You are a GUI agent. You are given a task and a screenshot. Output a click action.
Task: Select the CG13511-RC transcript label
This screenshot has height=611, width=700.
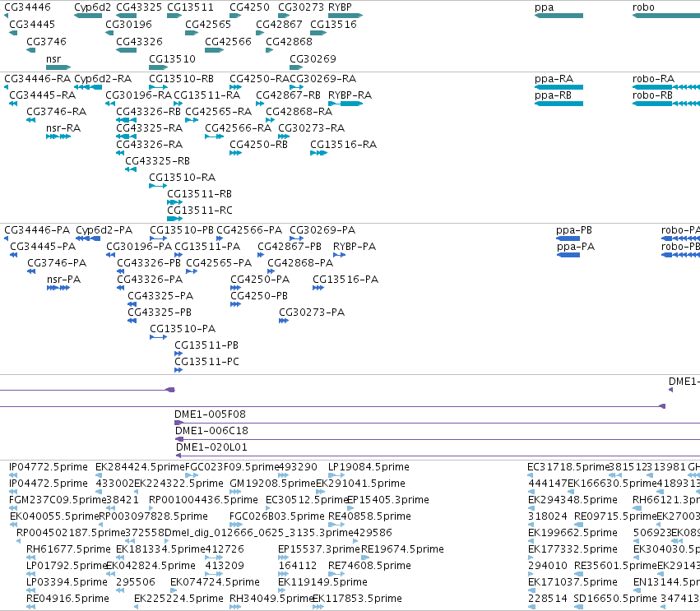(x=200, y=211)
